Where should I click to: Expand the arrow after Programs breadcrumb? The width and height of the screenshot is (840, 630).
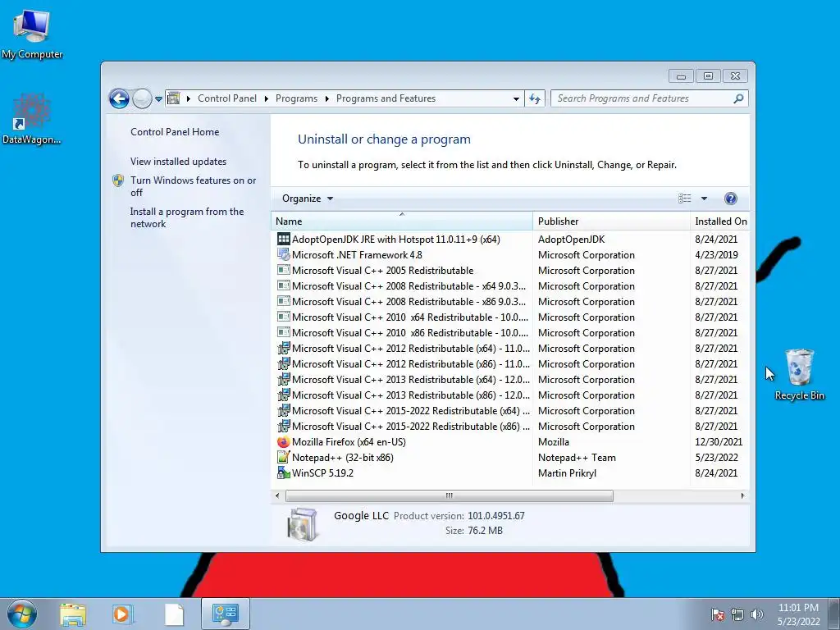click(326, 98)
